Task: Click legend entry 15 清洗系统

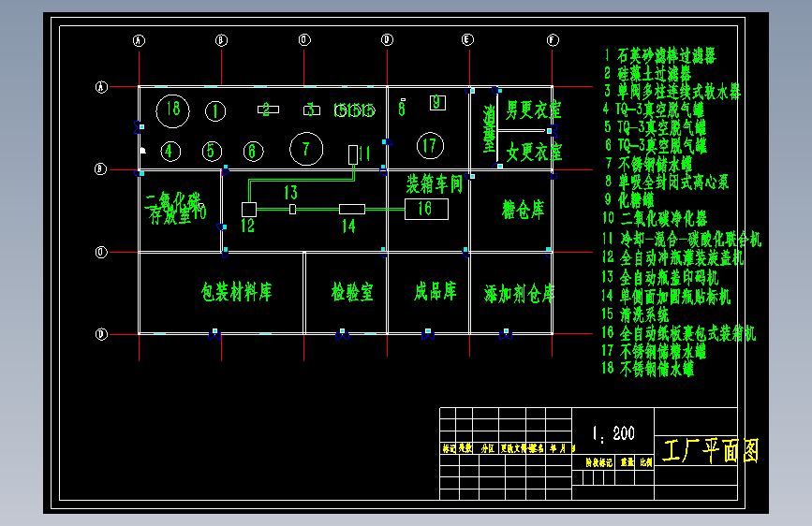Action: point(635,314)
